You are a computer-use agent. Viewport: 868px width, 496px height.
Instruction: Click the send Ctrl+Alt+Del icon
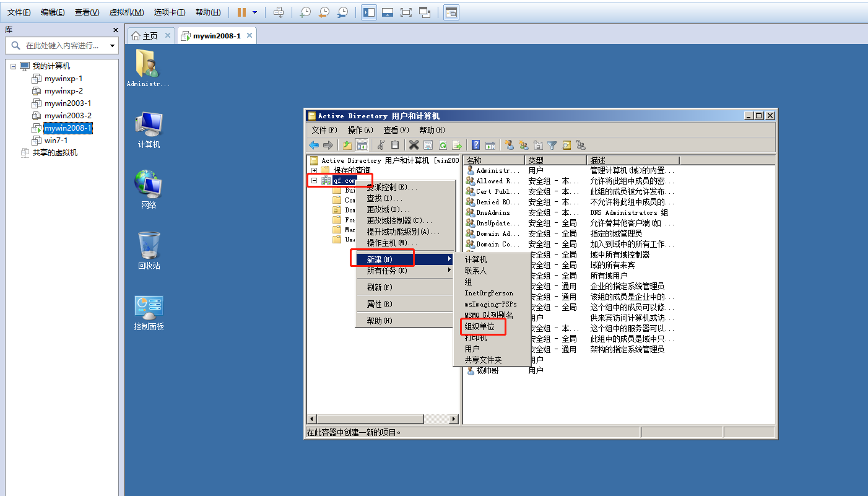[x=279, y=12]
